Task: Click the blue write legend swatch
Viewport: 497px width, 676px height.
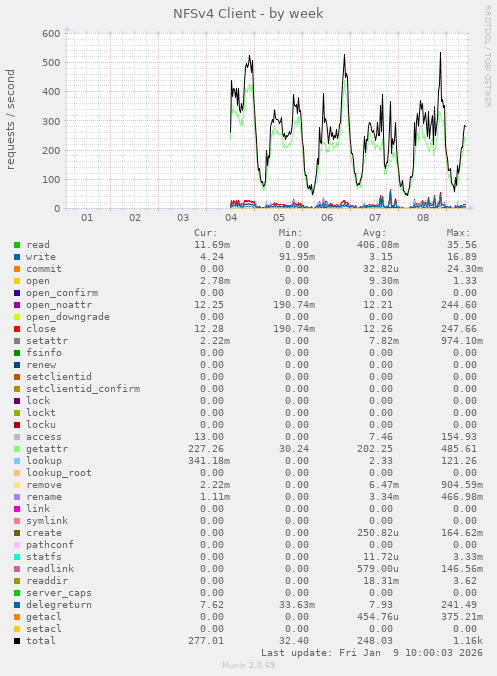Action: click(17, 257)
